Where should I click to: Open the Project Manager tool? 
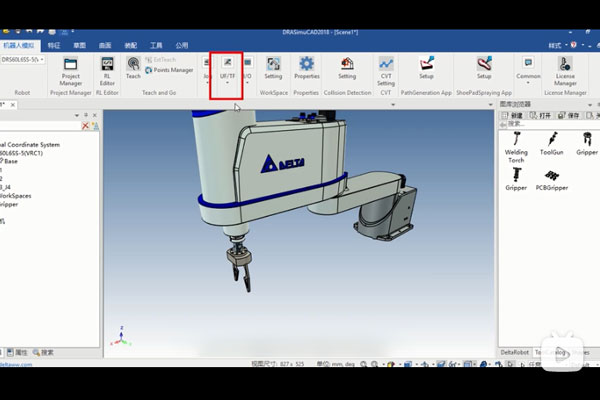pyautogui.click(x=70, y=72)
